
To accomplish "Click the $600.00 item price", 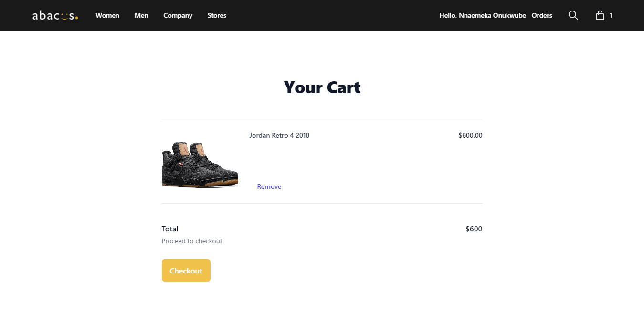I will [470, 135].
